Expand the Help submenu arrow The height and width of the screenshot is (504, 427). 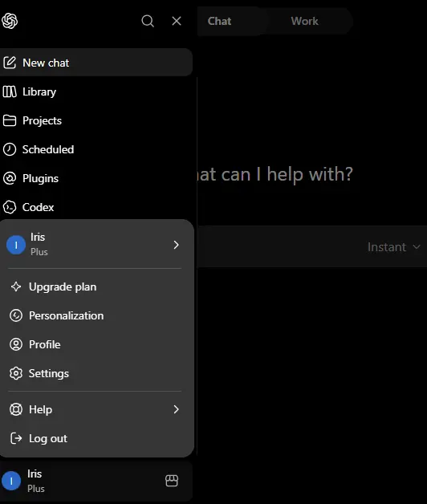tap(176, 409)
